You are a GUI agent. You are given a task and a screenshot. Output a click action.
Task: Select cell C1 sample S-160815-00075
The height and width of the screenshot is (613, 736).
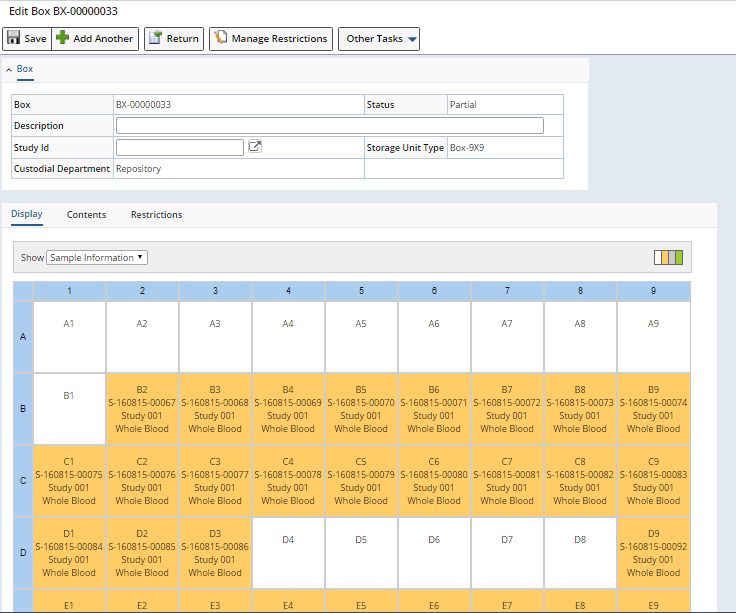coord(69,481)
